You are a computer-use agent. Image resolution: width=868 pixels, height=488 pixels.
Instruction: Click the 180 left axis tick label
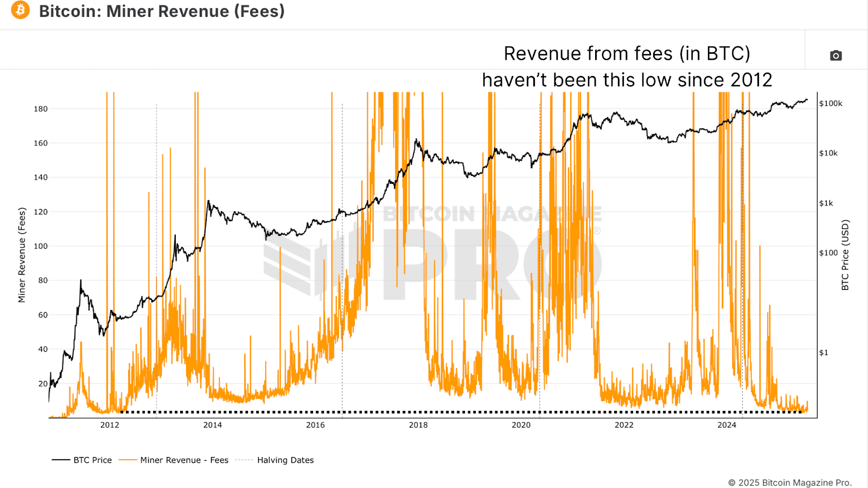(x=41, y=109)
